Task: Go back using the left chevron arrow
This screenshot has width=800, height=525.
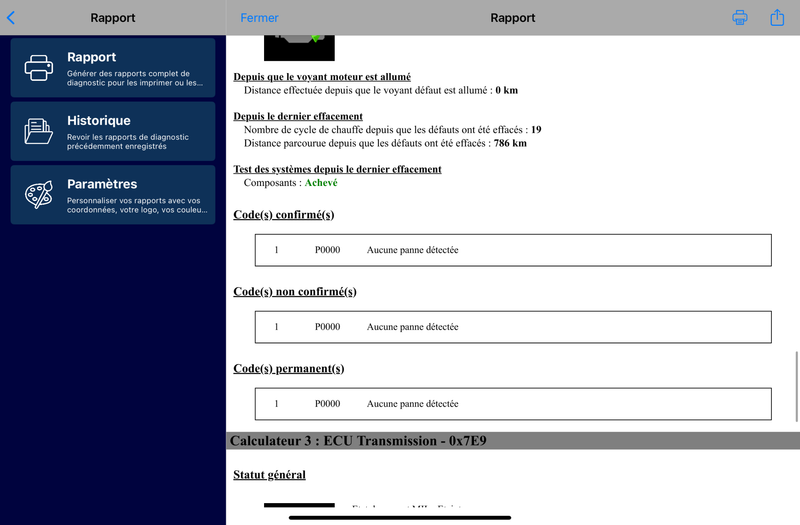Action: coord(11,18)
